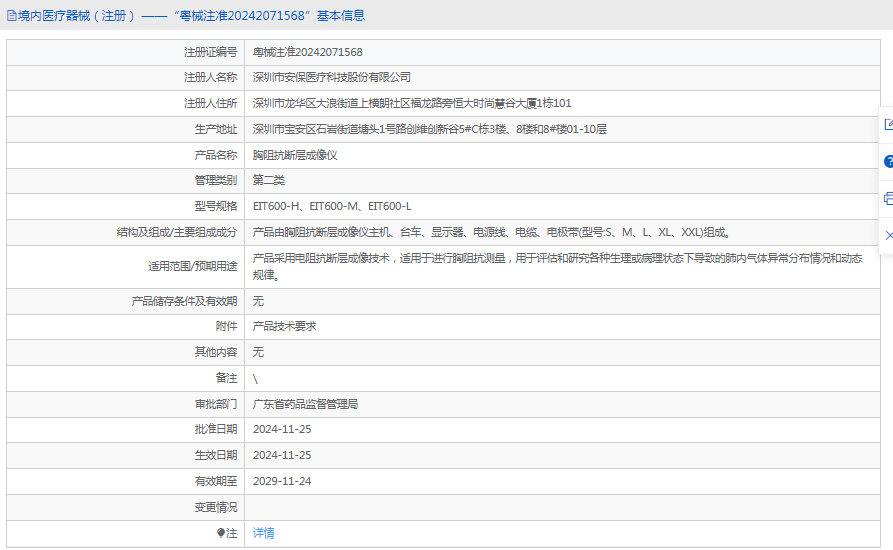Click 2024-11-25 in the 批准日期 row
The image size is (893, 550).
point(282,429)
